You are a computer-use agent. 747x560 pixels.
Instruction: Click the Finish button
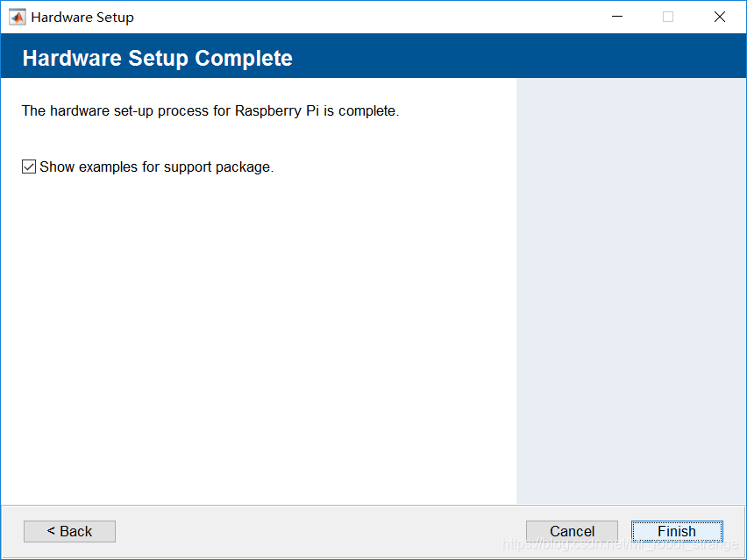(x=677, y=531)
